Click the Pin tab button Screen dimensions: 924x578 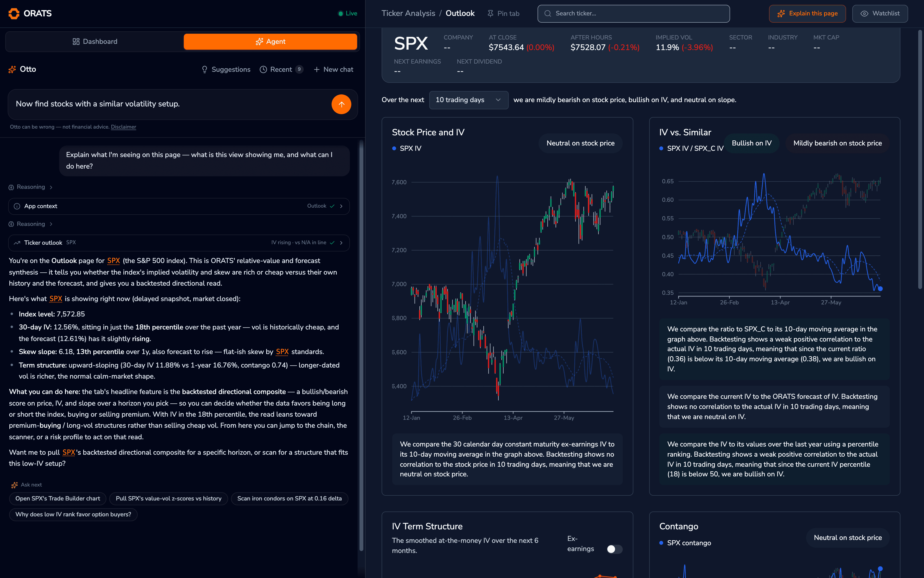[x=503, y=13]
